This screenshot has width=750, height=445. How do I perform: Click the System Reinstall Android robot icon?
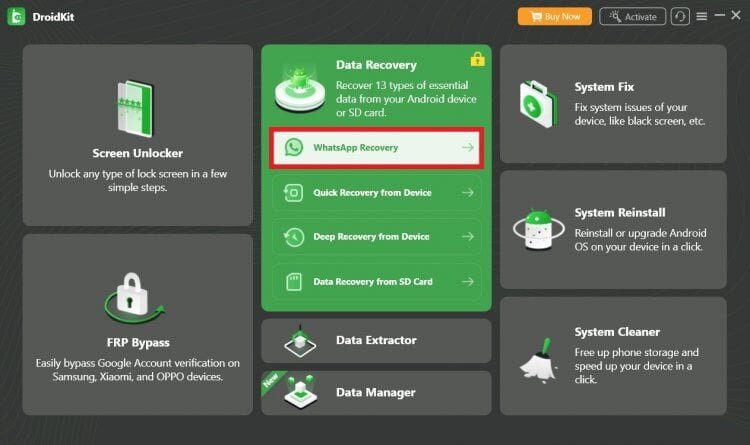[539, 230]
